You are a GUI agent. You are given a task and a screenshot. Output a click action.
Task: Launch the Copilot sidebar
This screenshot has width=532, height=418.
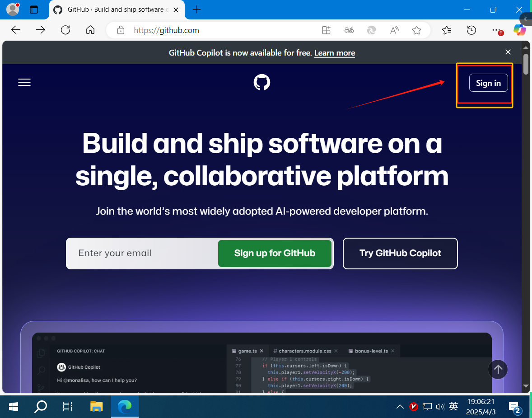(519, 30)
